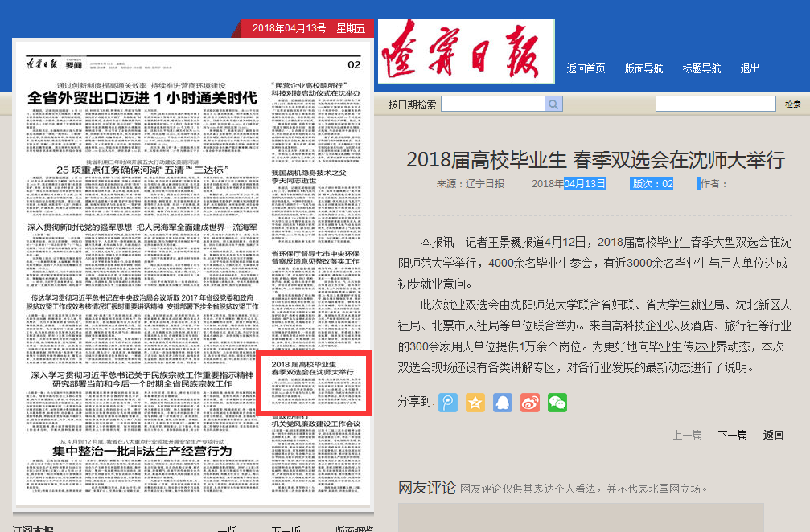Click 退出 in the top navigation

coord(750,69)
